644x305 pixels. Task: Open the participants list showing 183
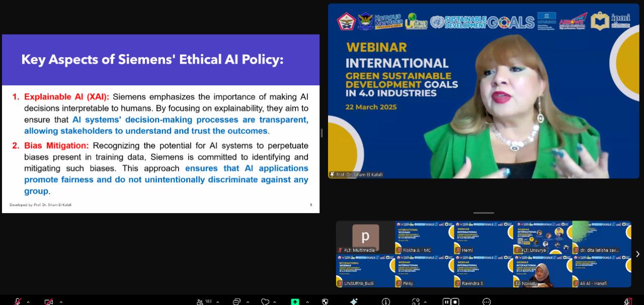(204, 301)
